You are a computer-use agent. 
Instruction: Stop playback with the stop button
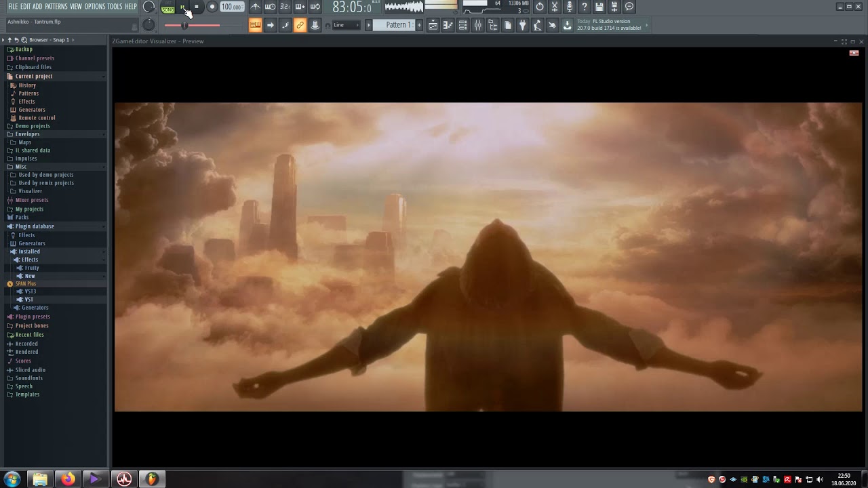(x=197, y=7)
